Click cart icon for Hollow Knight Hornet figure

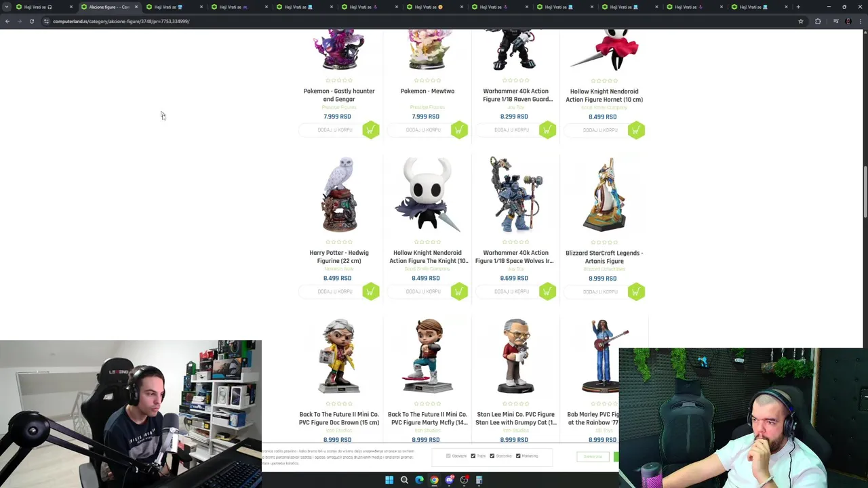click(x=636, y=130)
